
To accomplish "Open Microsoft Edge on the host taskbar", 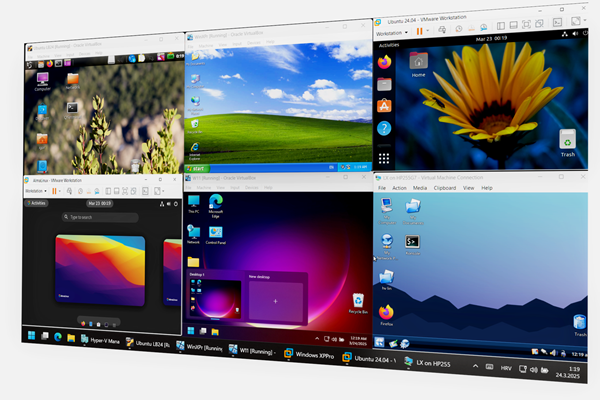I will pos(57,337).
